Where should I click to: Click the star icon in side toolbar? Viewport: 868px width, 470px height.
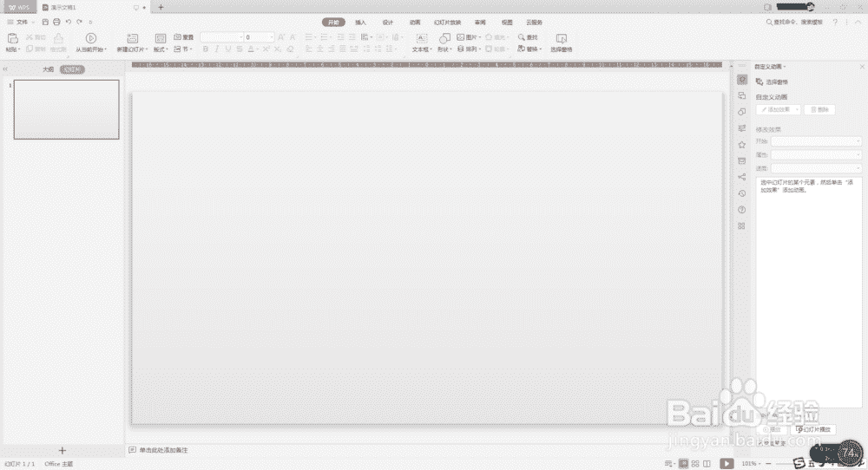coord(742,144)
